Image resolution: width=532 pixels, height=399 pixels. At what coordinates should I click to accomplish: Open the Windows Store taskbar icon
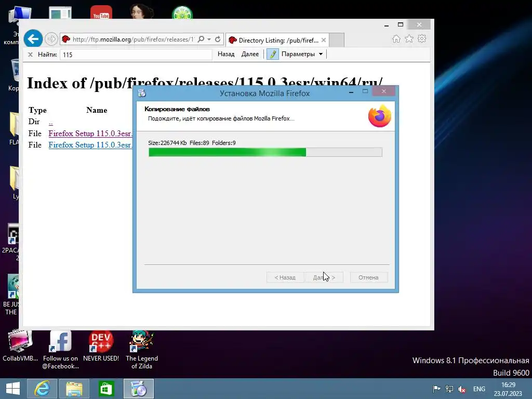[x=106, y=389]
